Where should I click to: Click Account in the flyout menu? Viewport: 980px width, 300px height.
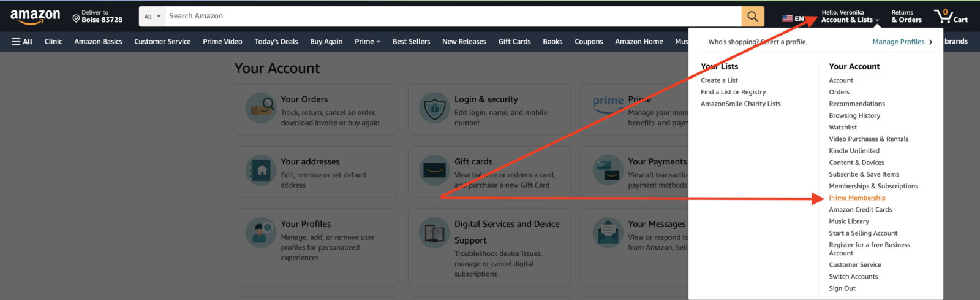[841, 80]
